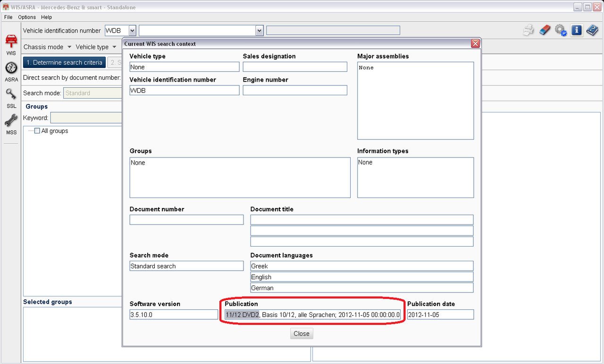Click the main Search mode Standard field

pos(92,93)
